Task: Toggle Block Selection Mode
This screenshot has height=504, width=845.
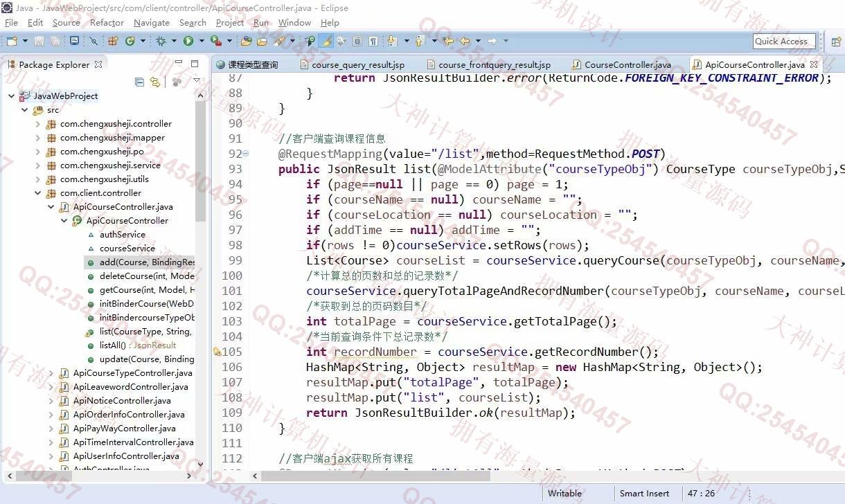Action: (x=357, y=42)
